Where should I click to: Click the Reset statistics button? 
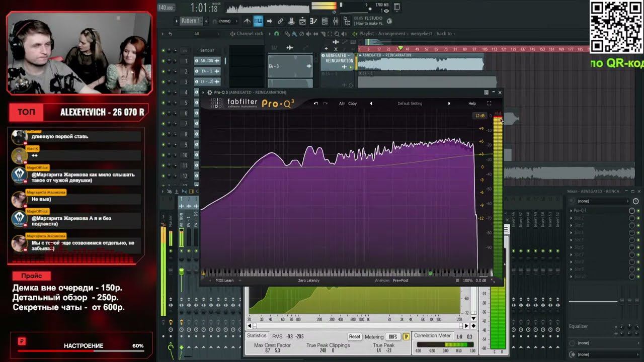pos(355,337)
